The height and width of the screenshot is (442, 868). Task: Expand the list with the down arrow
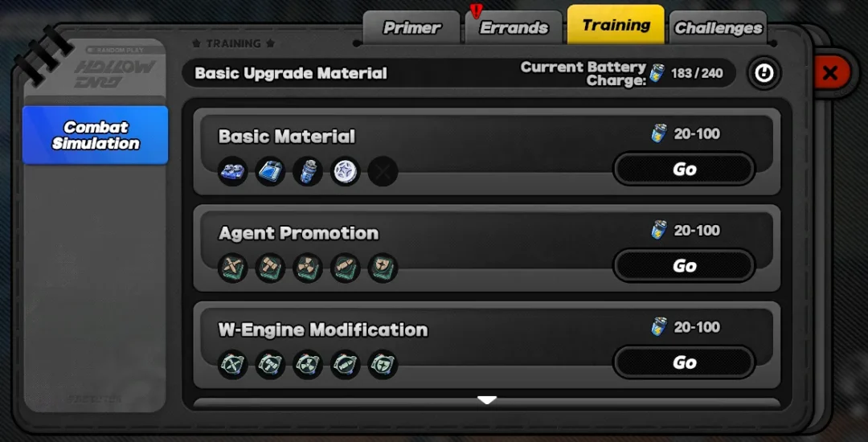(486, 400)
